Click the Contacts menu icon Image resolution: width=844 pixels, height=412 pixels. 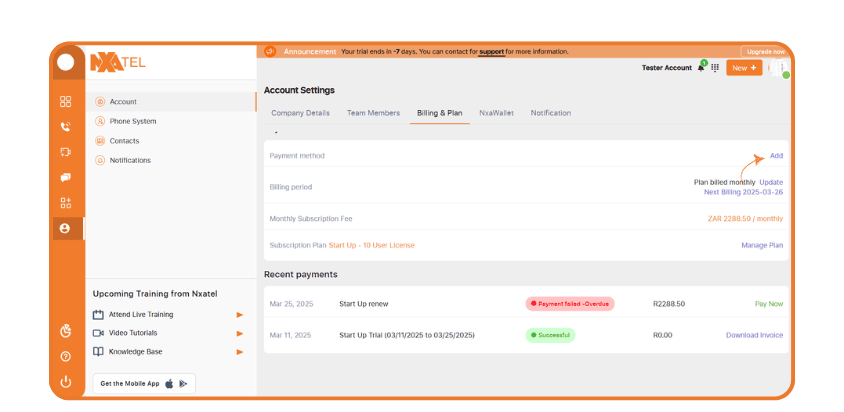(x=100, y=141)
